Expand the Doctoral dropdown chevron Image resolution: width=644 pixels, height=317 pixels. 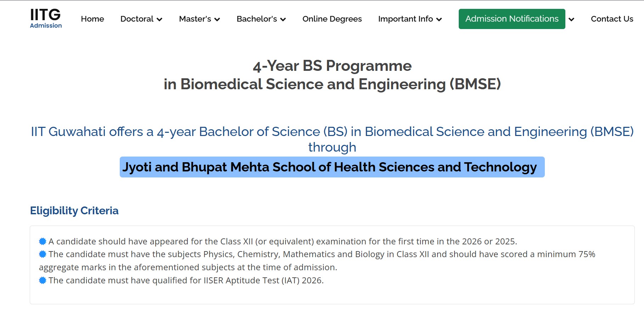pyautogui.click(x=159, y=19)
